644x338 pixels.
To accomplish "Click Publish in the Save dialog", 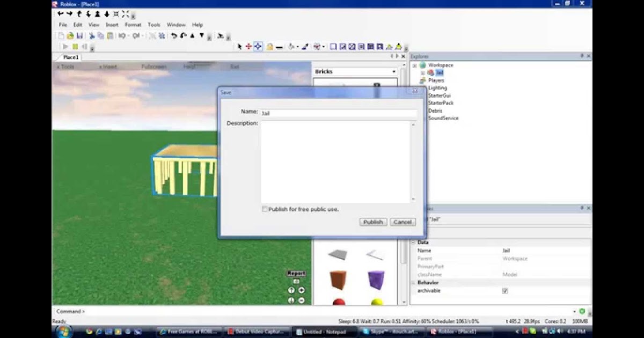I will point(373,222).
